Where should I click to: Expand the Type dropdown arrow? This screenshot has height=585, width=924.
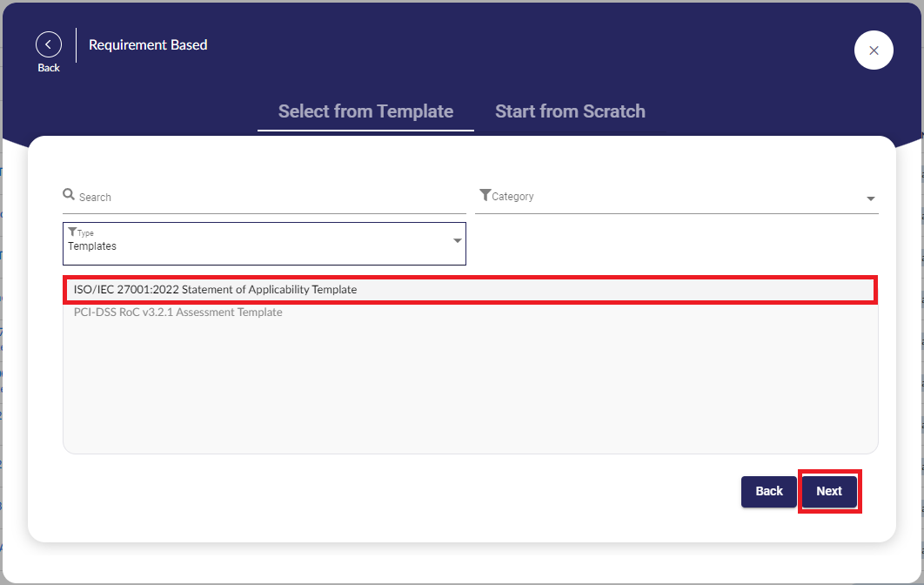458,241
